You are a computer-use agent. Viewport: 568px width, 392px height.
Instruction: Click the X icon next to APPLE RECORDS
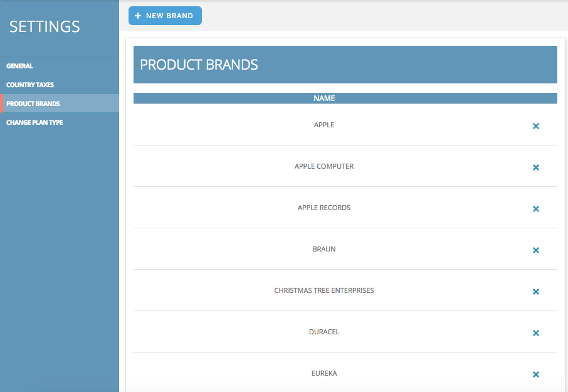[x=536, y=209]
